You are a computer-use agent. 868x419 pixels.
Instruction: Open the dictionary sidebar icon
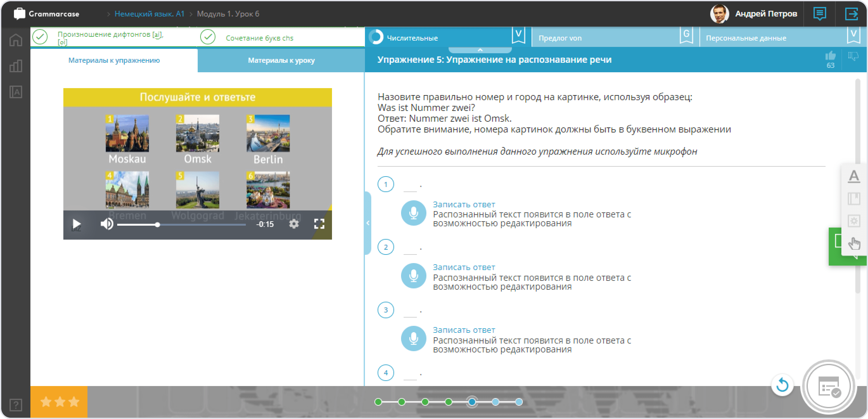coord(16,92)
